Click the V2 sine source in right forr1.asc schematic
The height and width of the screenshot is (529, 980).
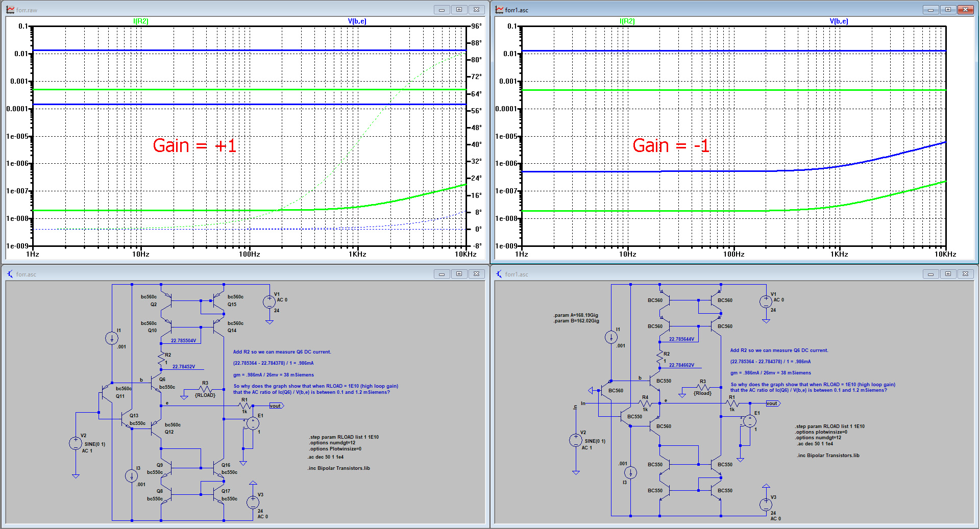[576, 440]
